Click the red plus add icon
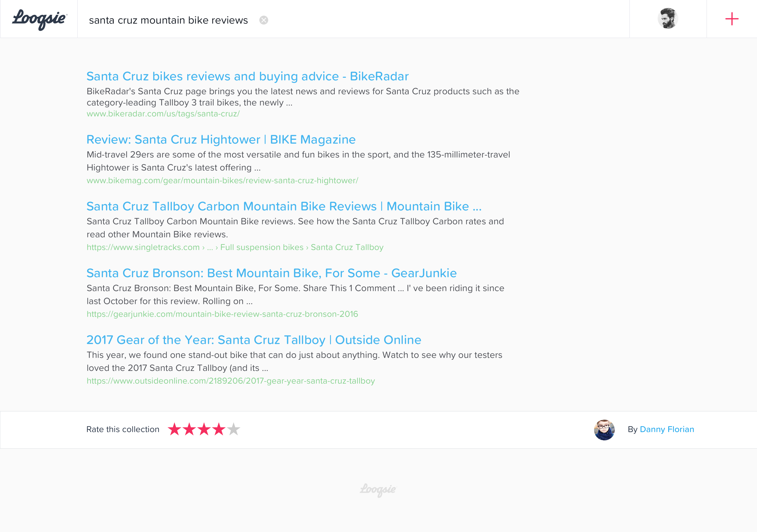The height and width of the screenshot is (532, 757). click(x=732, y=19)
